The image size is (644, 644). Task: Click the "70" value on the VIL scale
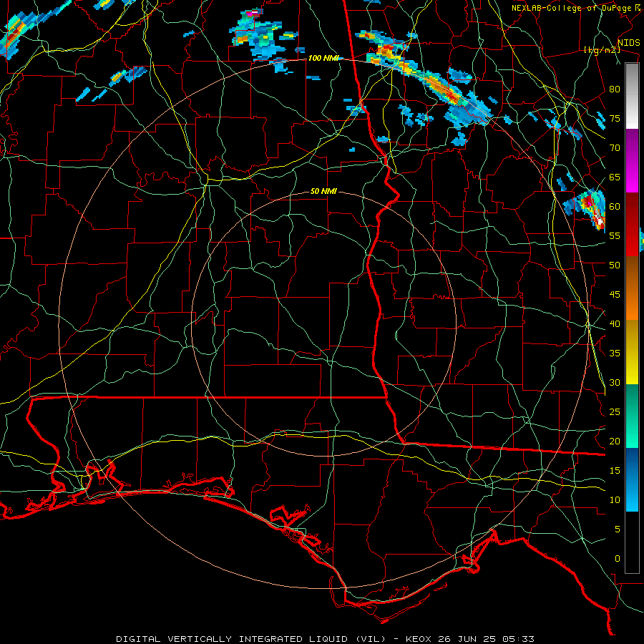pos(615,148)
